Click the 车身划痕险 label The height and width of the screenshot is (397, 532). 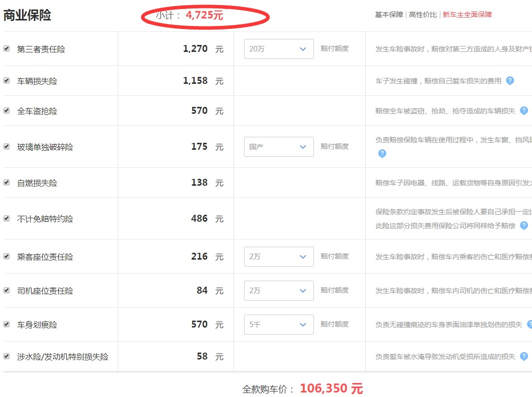37,325
